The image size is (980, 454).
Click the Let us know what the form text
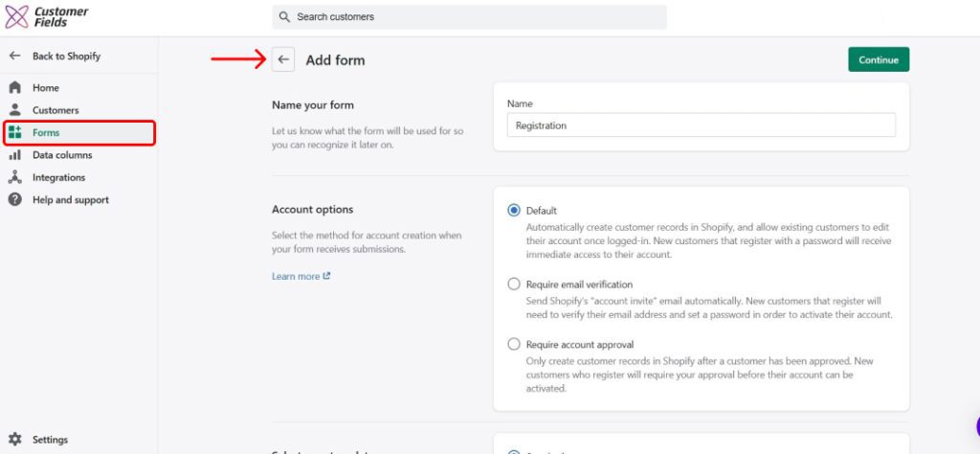367,138
